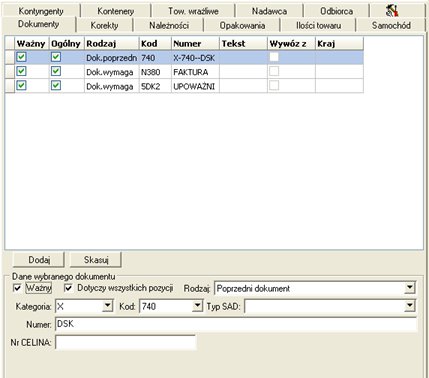
Task: Show the Opakowania tab
Action: click(x=242, y=25)
